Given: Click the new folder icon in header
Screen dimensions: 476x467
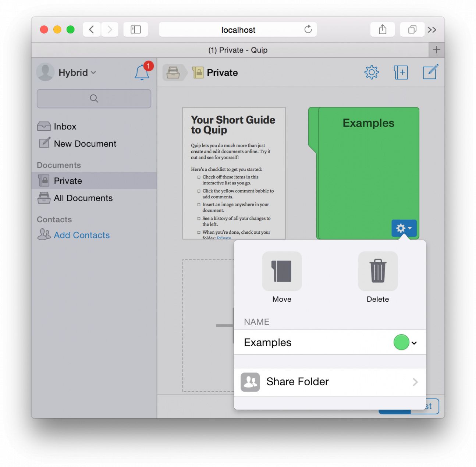Looking at the screenshot, I should click(x=401, y=72).
